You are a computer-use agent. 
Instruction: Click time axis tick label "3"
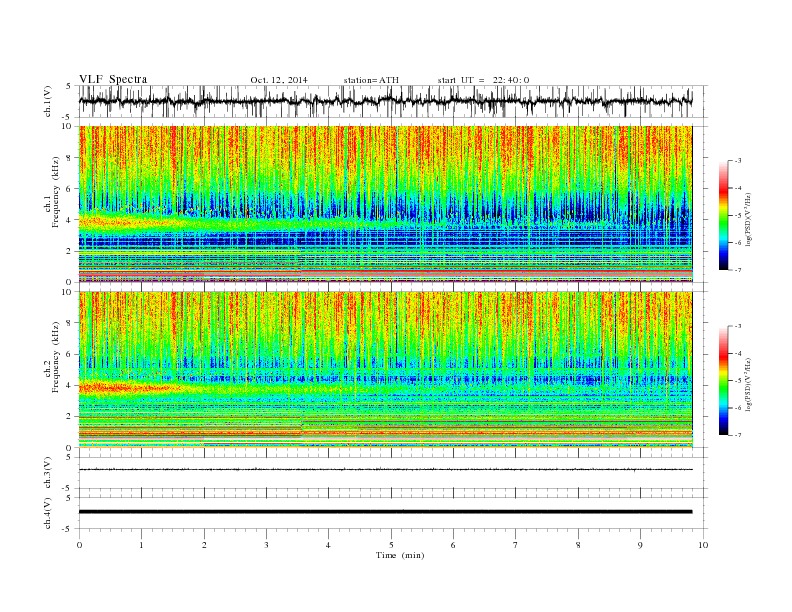click(266, 545)
